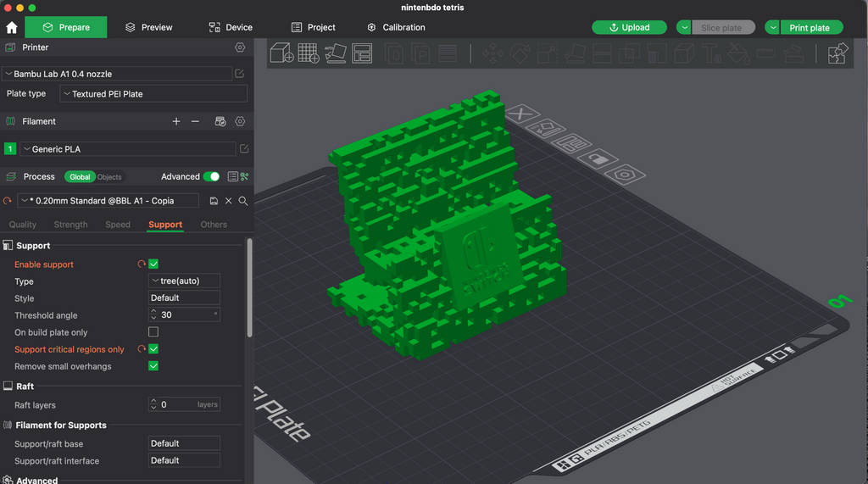
Task: Click the Add cube toolbar icon
Action: (281, 53)
